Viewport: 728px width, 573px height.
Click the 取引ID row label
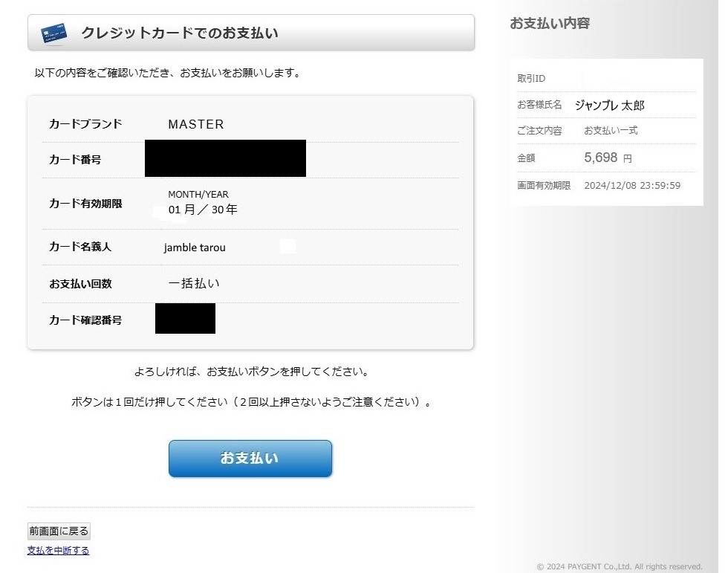pos(531,79)
